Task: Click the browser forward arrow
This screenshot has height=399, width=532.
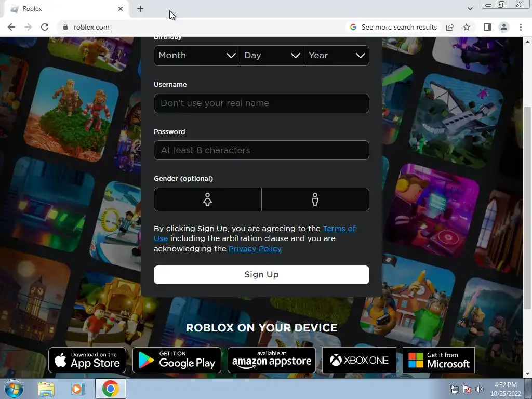Action: [x=28, y=27]
